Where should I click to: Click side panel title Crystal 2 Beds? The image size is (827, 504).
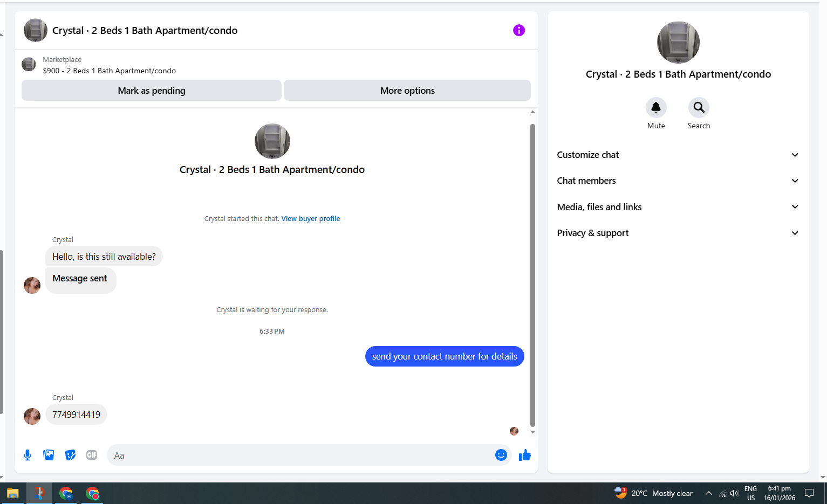click(678, 74)
